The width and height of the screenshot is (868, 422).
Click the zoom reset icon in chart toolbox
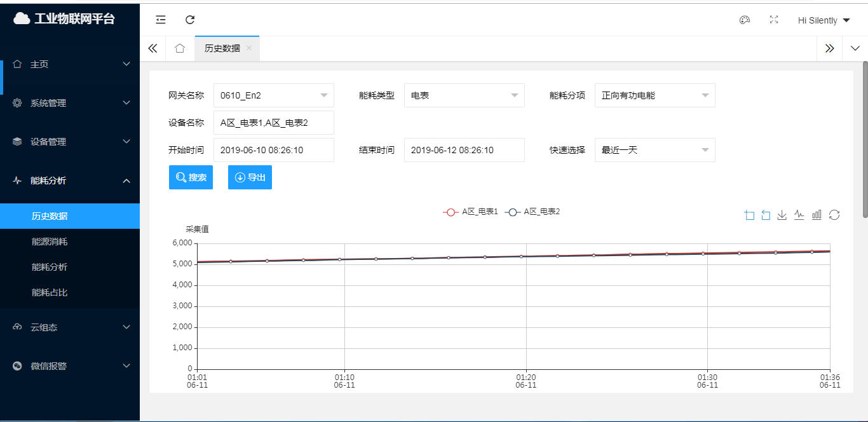click(x=766, y=215)
